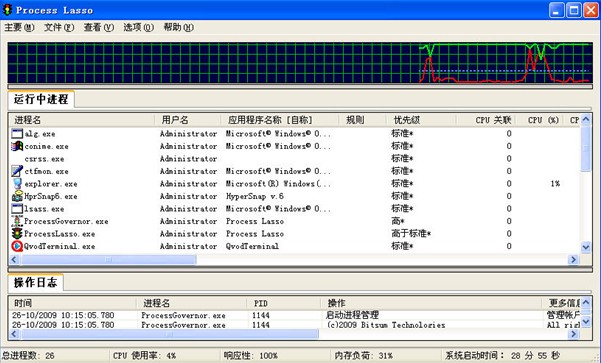Click the explorer.exe process icon
Viewport: 601px width, 363px height.
[x=17, y=184]
